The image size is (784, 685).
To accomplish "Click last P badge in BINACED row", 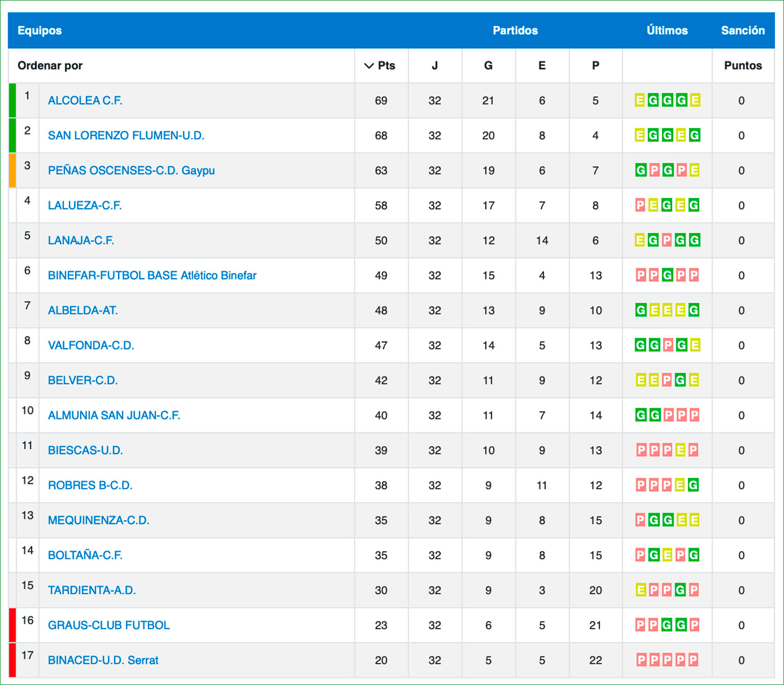I will 693,660.
